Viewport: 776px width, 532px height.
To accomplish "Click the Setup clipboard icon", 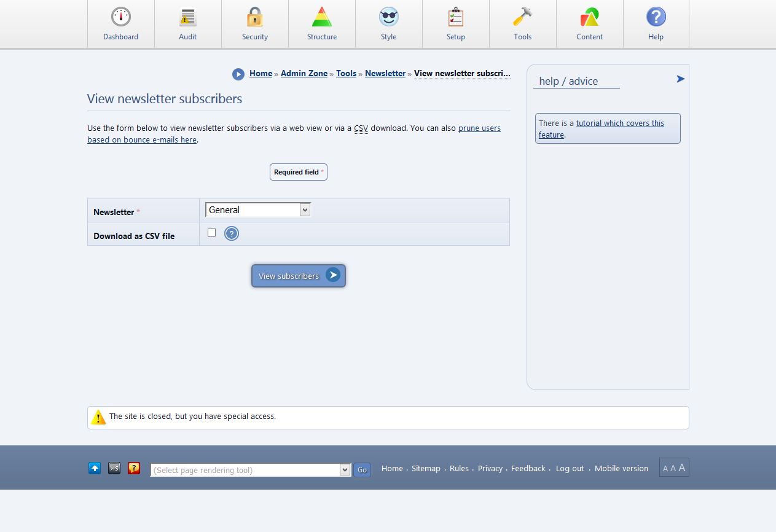I will pyautogui.click(x=456, y=17).
